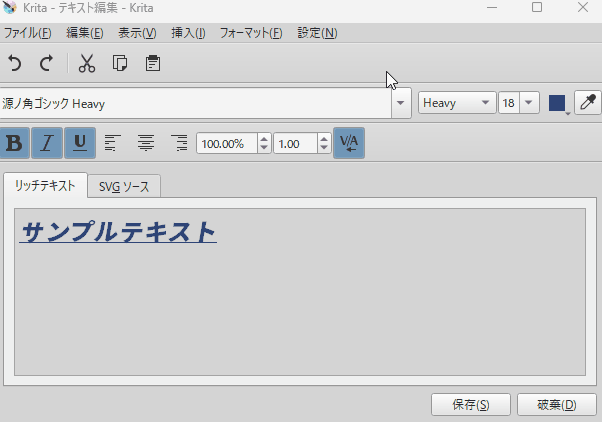Open the font size 18 dropdown

point(529,103)
